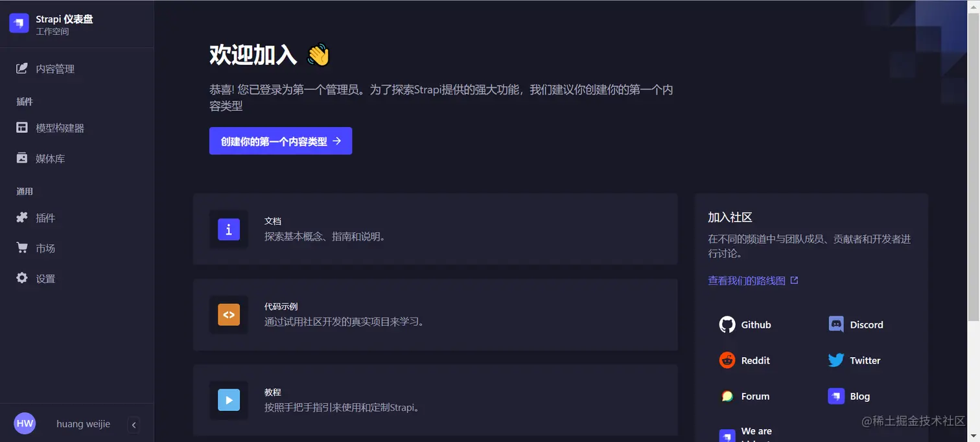The image size is (980, 442).
Task: Click the 文档 info icon
Action: [229, 229]
